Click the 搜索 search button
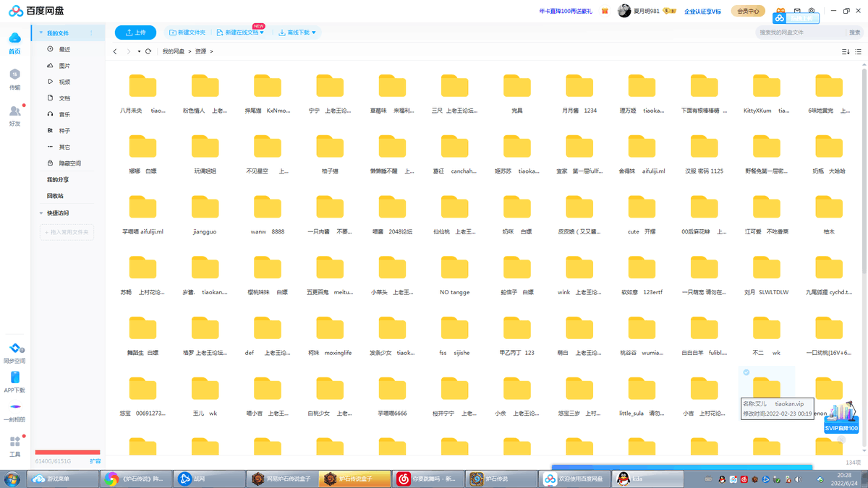 tap(855, 33)
